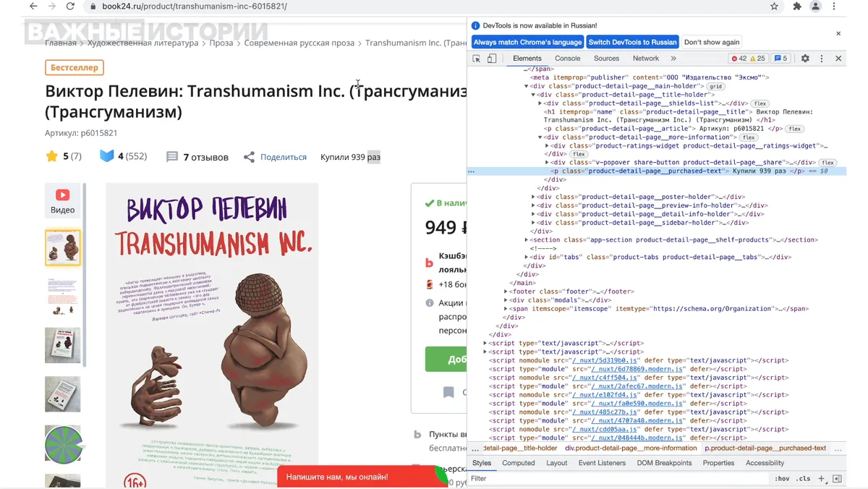The height and width of the screenshot is (489, 868).
Task: Click the Бестселлер badge
Action: pos(75,68)
